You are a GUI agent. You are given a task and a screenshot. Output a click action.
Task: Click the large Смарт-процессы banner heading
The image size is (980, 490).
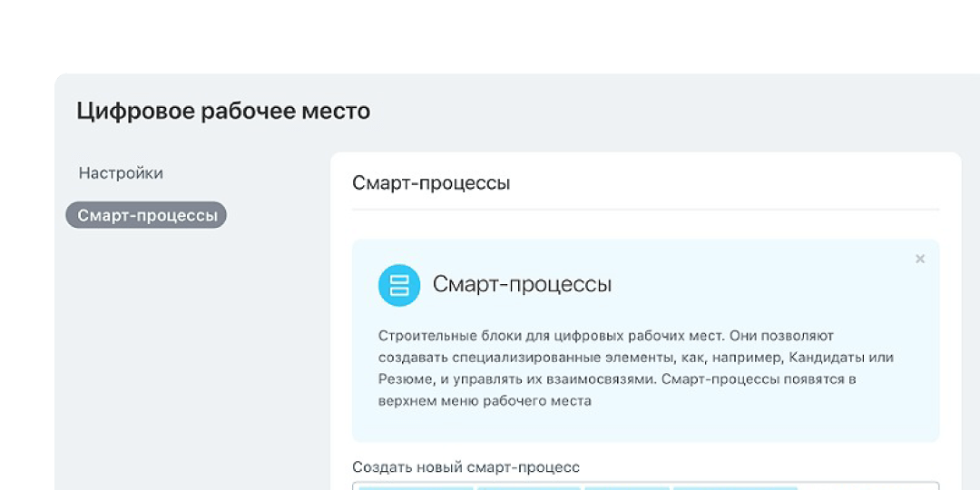tap(522, 284)
